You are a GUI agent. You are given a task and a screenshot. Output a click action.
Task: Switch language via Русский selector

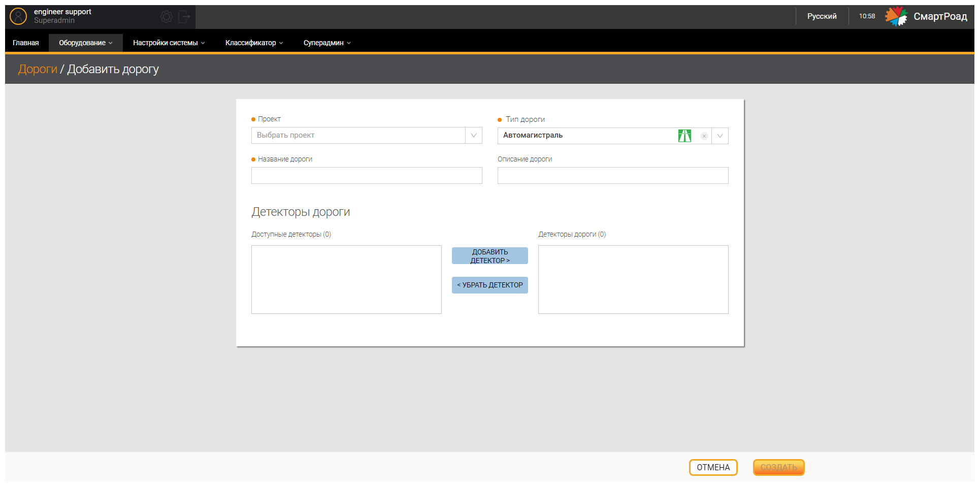(822, 16)
